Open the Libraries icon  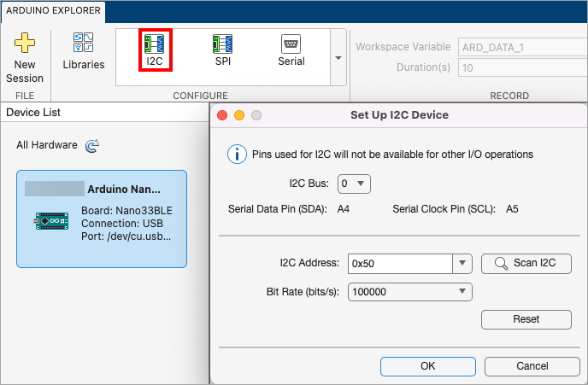click(84, 44)
